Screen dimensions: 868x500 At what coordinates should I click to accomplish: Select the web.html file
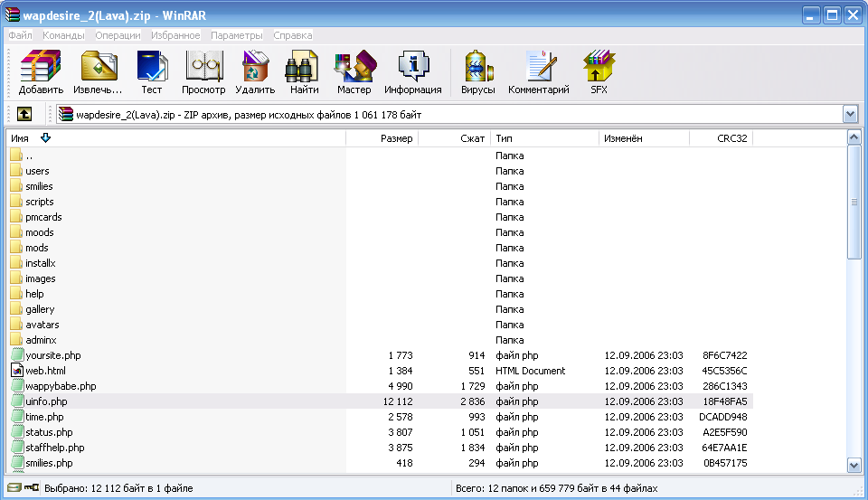(45, 371)
